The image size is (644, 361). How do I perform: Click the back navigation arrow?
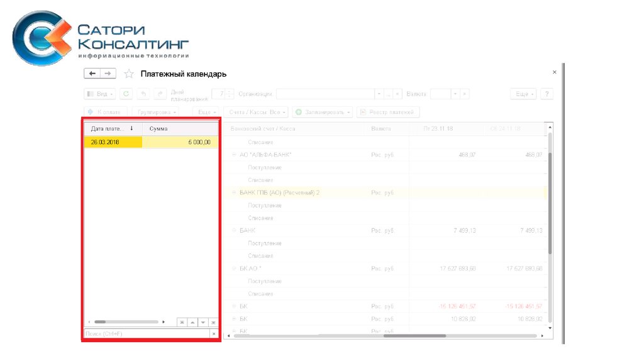point(92,74)
